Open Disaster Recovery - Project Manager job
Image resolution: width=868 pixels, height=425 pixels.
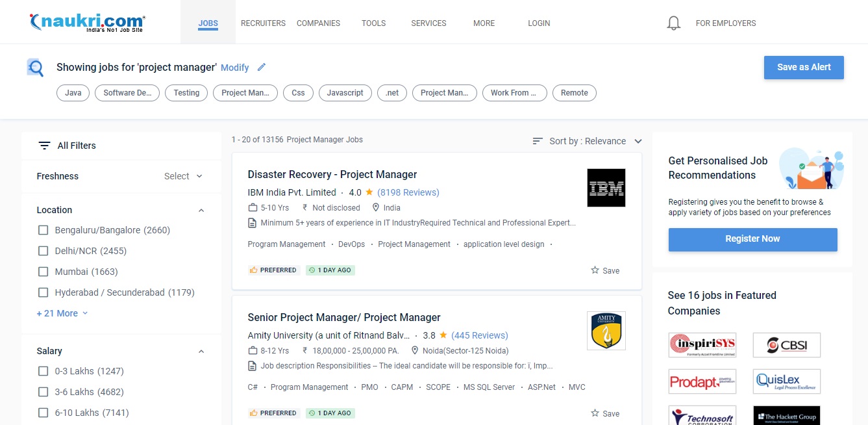pos(332,174)
